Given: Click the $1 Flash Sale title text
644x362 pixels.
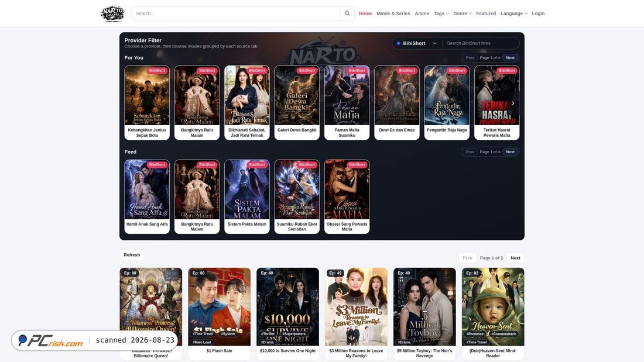Looking at the screenshot, I should click(x=220, y=351).
